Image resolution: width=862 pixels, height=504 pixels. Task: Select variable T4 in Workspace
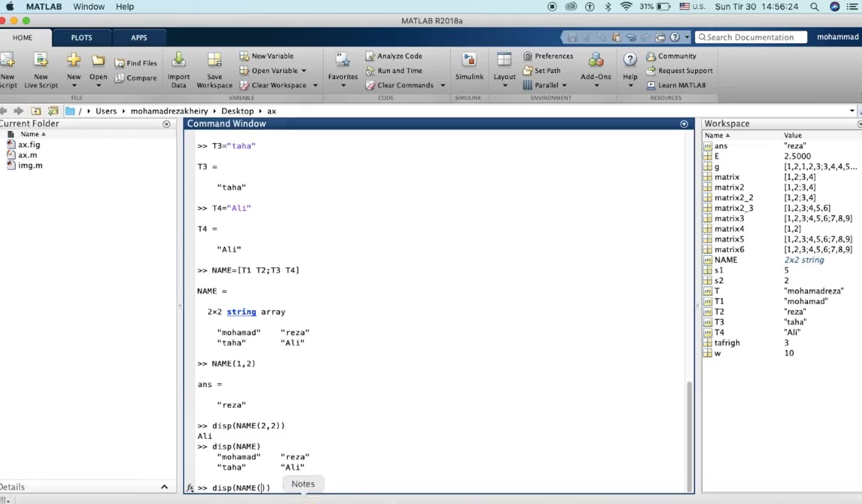point(719,332)
